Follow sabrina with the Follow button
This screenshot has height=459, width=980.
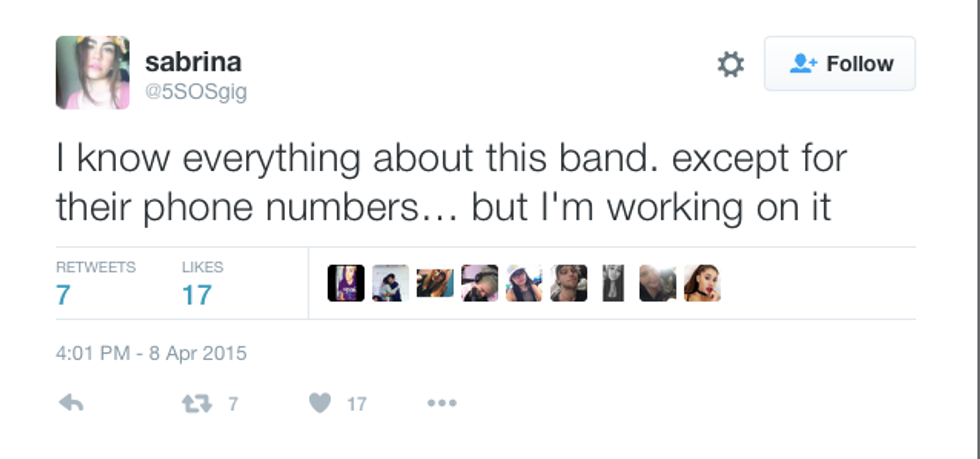840,64
